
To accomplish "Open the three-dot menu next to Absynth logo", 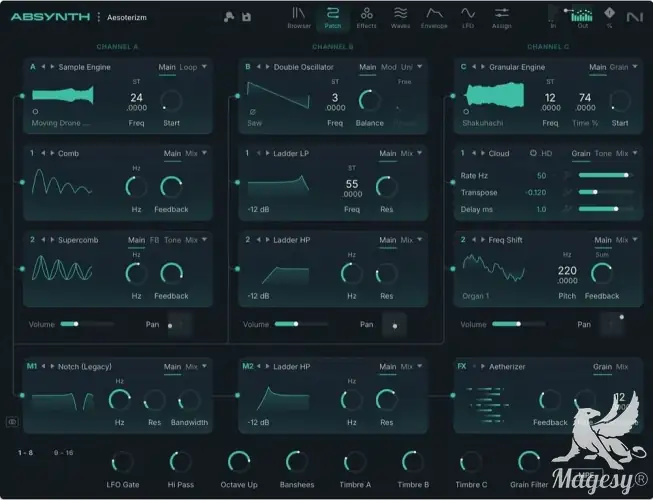I will (x=99, y=17).
